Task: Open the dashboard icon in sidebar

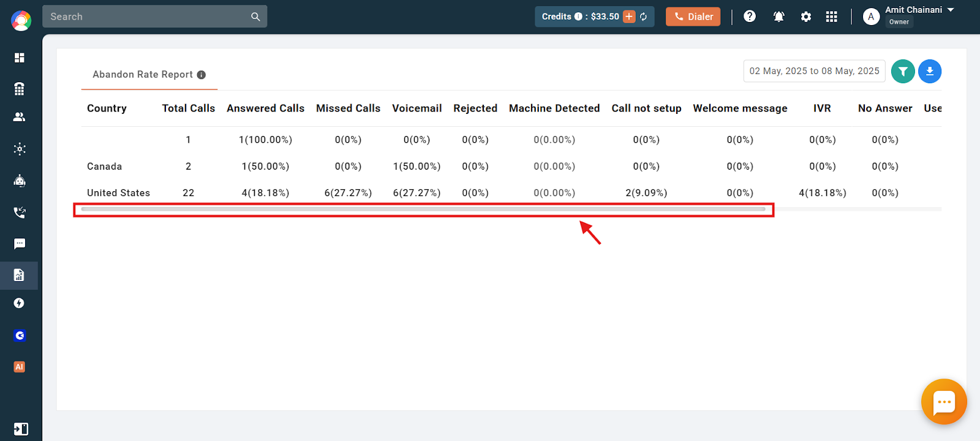Action: pyautogui.click(x=20, y=58)
